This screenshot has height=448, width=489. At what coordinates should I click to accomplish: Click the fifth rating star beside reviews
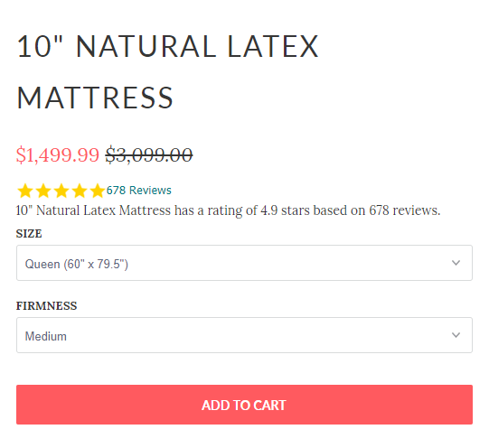(98, 191)
